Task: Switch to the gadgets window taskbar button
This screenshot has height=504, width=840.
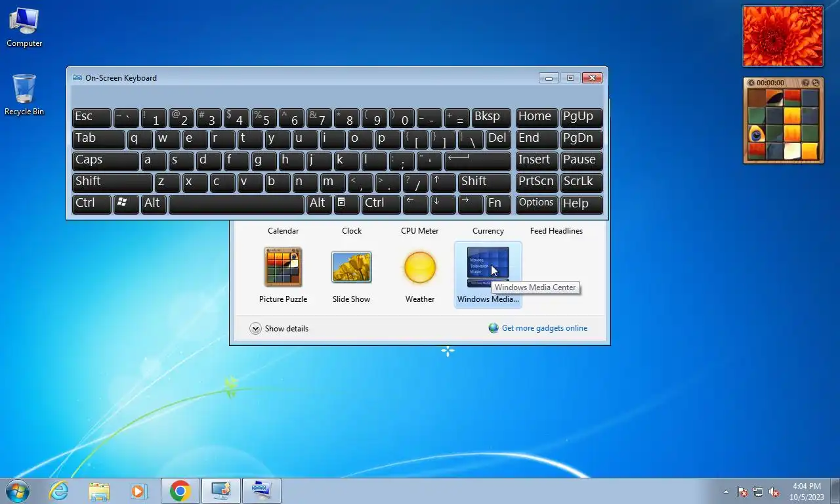Action: [x=220, y=491]
